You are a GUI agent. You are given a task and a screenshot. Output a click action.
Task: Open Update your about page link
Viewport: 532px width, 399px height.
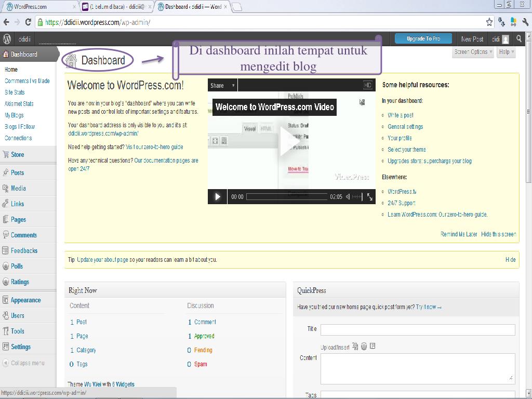pos(102,260)
